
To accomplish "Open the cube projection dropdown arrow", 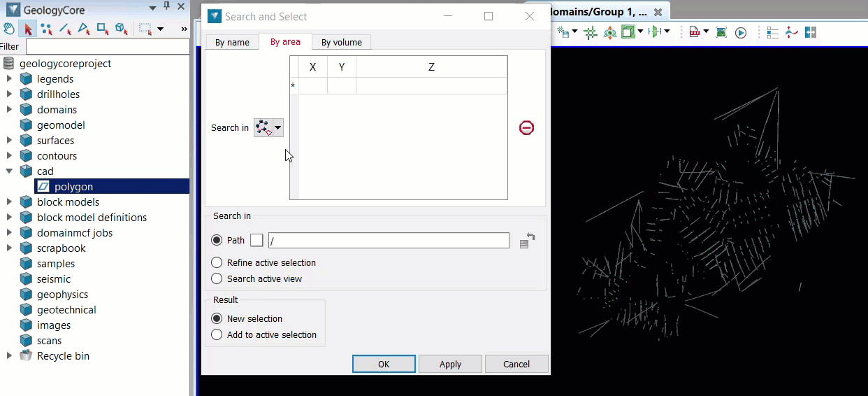I will (639, 32).
